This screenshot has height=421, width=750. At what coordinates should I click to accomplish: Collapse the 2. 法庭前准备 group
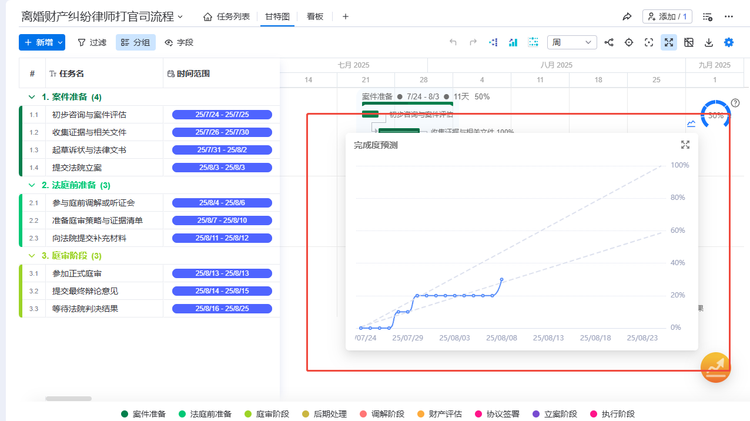coord(32,185)
